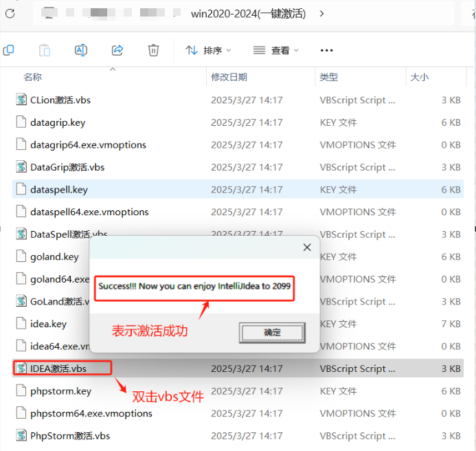Click the IDEA激活.vbs file name

pos(58,368)
